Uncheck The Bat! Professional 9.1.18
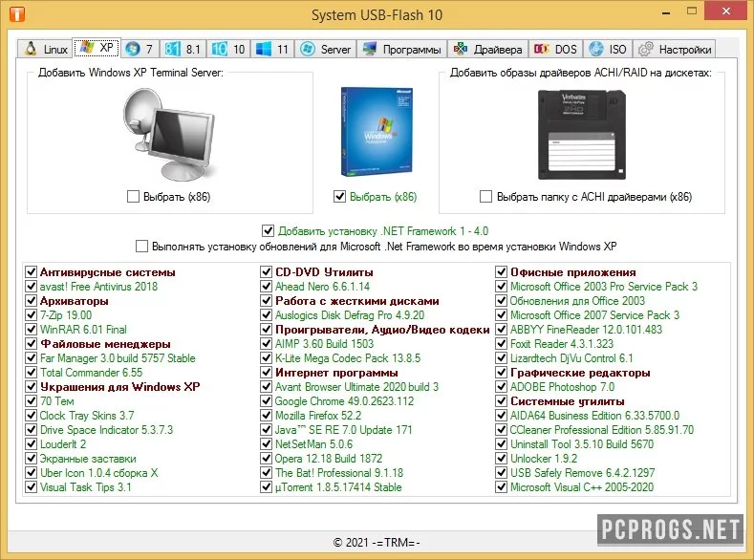The image size is (754, 560). coord(267,472)
